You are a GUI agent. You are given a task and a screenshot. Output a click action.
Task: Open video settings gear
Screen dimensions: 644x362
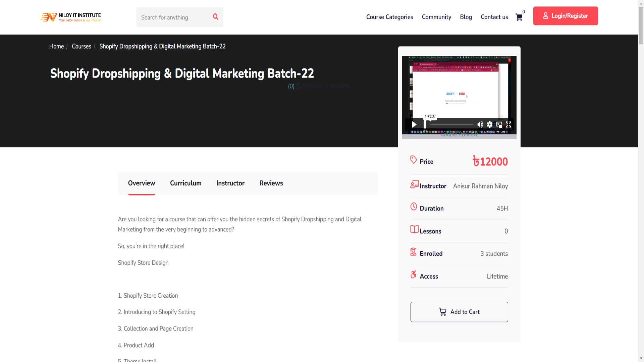pos(490,125)
